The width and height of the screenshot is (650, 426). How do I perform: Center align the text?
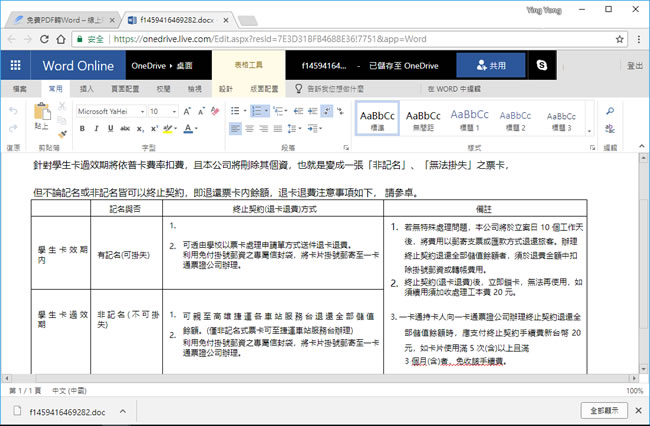coord(250,129)
